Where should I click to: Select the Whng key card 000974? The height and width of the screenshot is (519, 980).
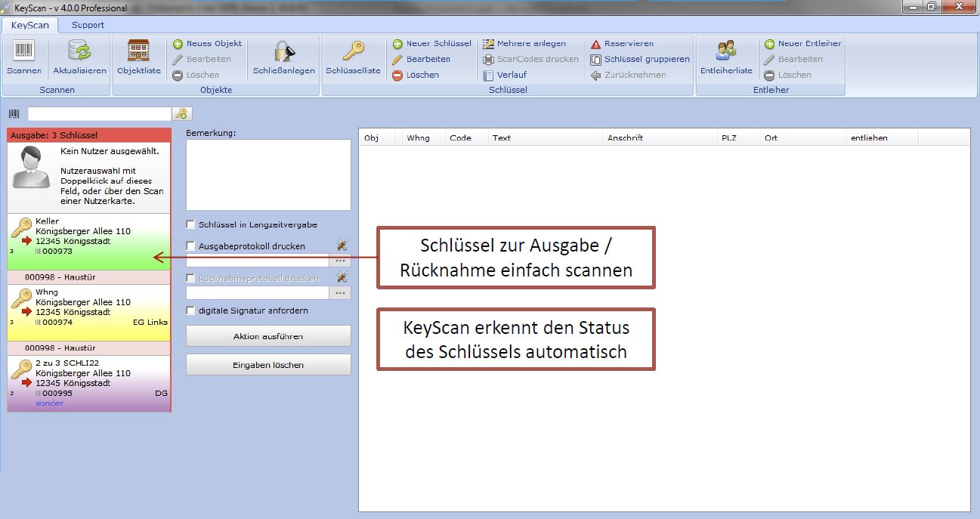coord(89,312)
